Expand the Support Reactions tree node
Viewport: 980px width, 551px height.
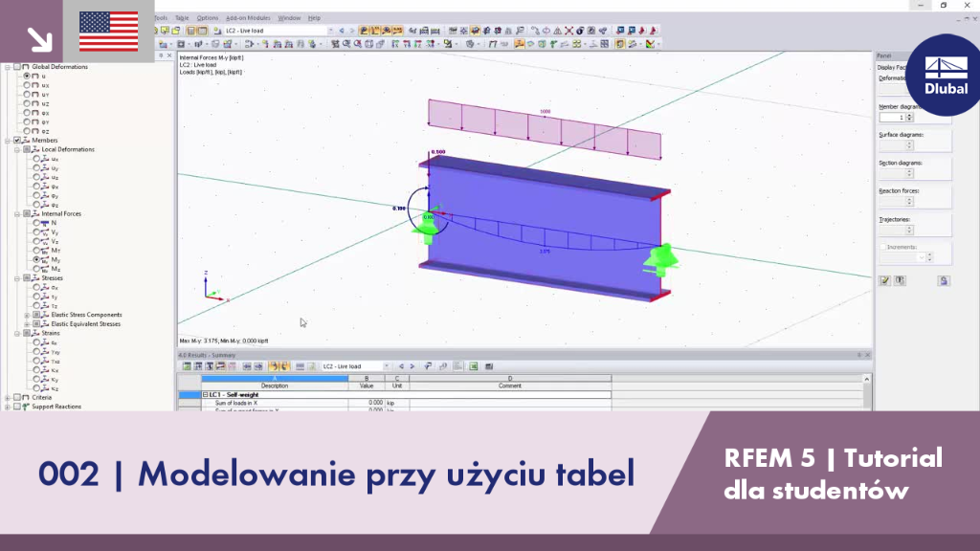pyautogui.click(x=8, y=407)
